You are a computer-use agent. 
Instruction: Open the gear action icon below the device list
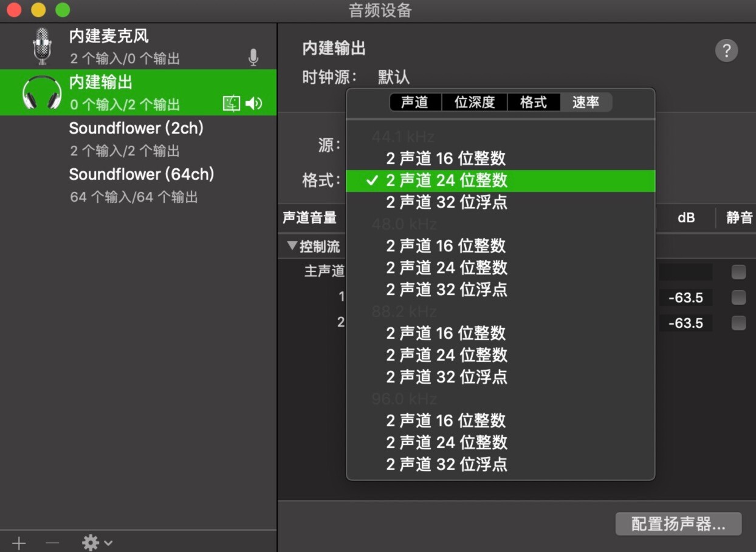coord(90,542)
